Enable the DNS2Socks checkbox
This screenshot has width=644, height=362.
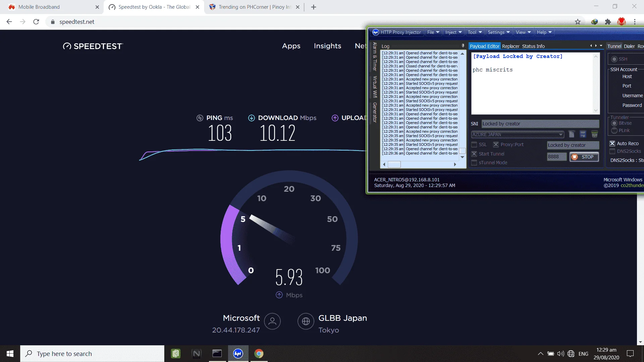point(612,152)
